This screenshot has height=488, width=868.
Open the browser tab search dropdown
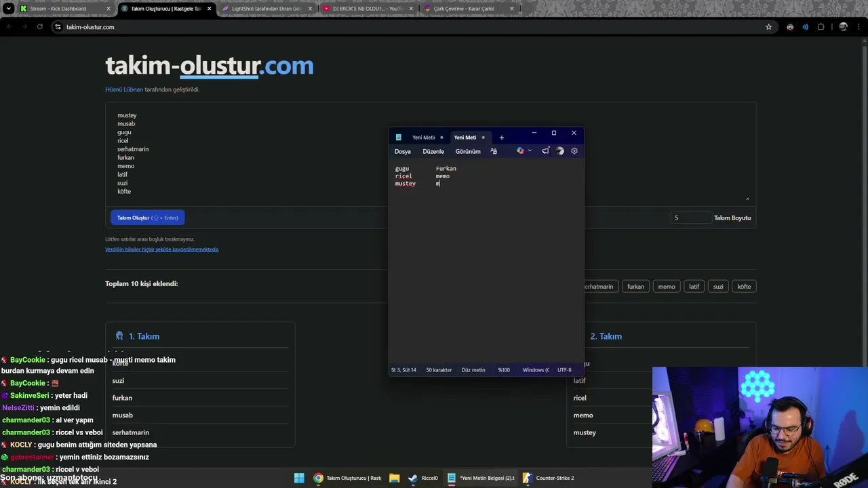(x=8, y=9)
